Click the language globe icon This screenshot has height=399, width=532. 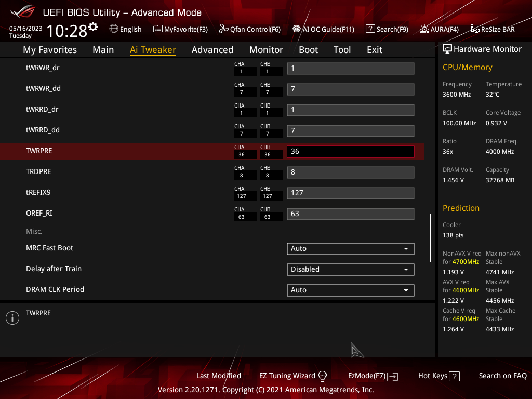(x=114, y=29)
